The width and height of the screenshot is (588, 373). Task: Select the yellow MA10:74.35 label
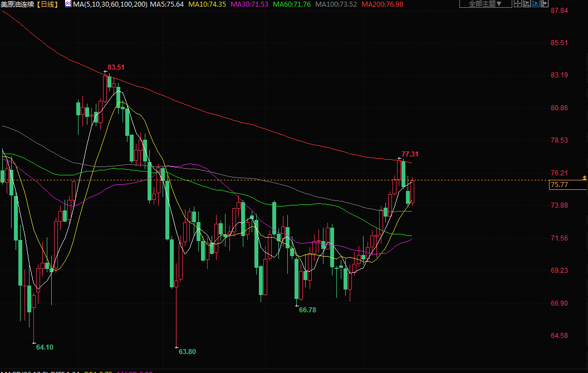click(208, 4)
